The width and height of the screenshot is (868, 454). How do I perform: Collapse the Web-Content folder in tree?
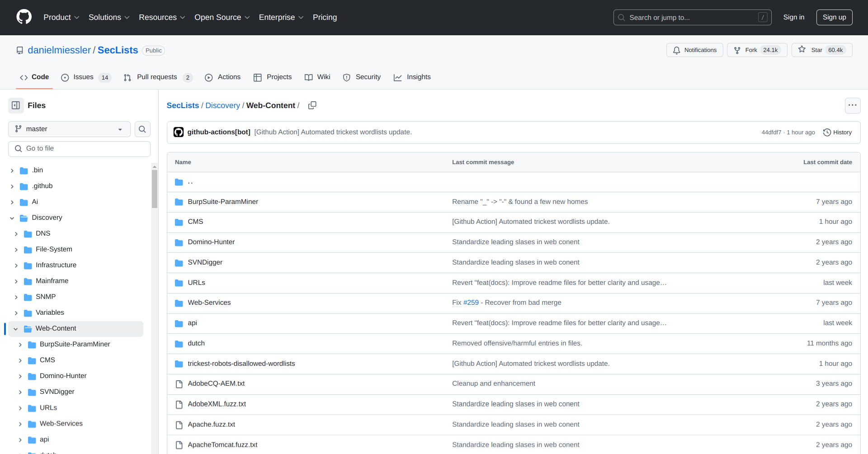[x=16, y=329]
